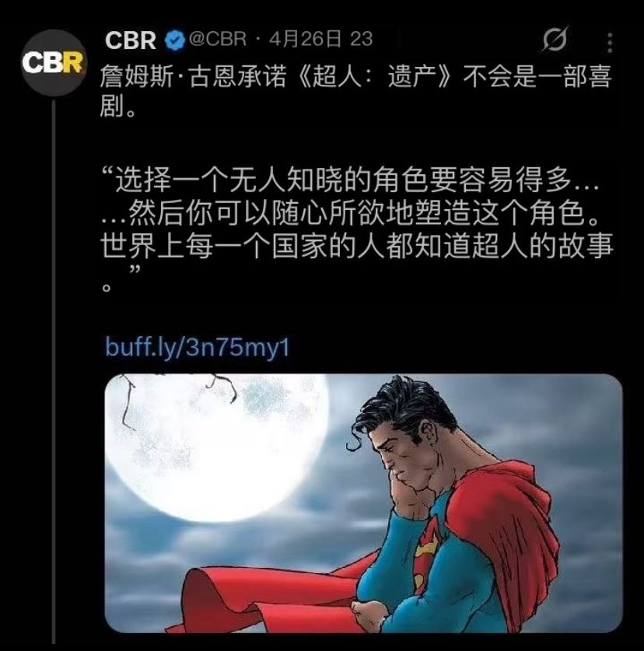Open the Superman artwork image
Viewport: 644px width, 651px height.
tap(364, 504)
